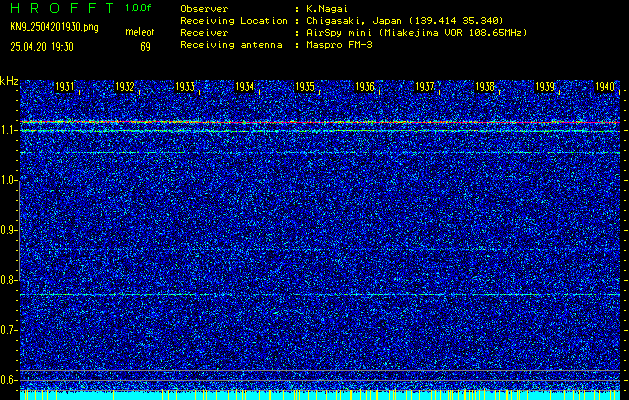Click the 1933 time marker
This screenshot has height=400, width=629.
(x=185, y=87)
